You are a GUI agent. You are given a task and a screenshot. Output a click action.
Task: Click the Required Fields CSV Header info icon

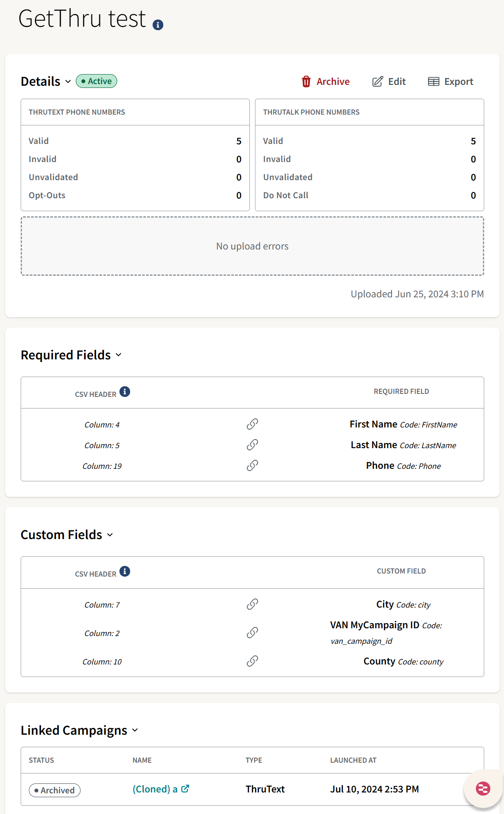[x=125, y=392]
